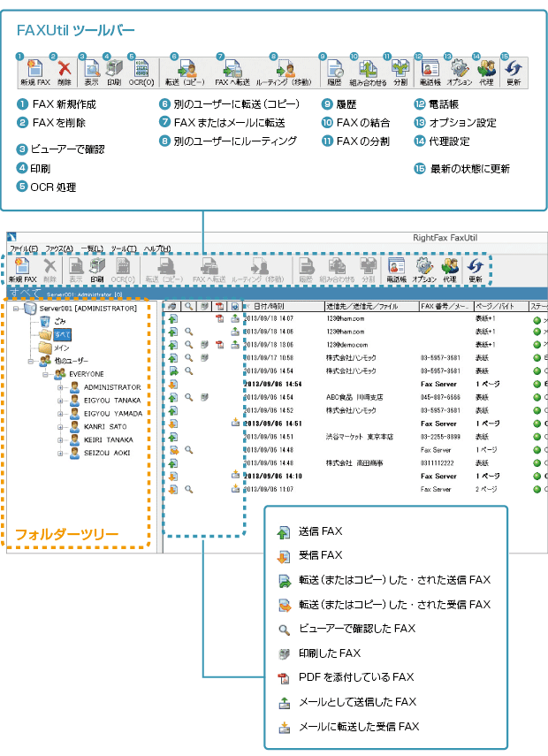Open the ヘルプ(H) menu
This screenshot has width=548, height=756.
(x=157, y=248)
